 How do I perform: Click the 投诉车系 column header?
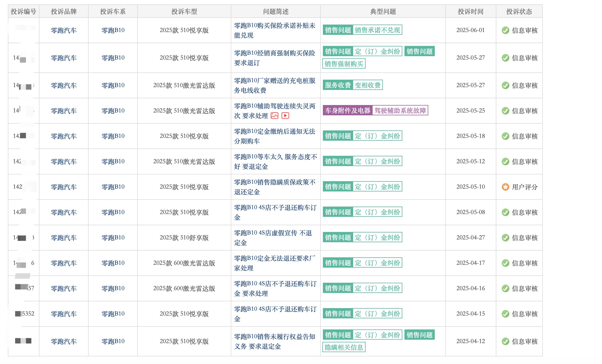click(113, 11)
